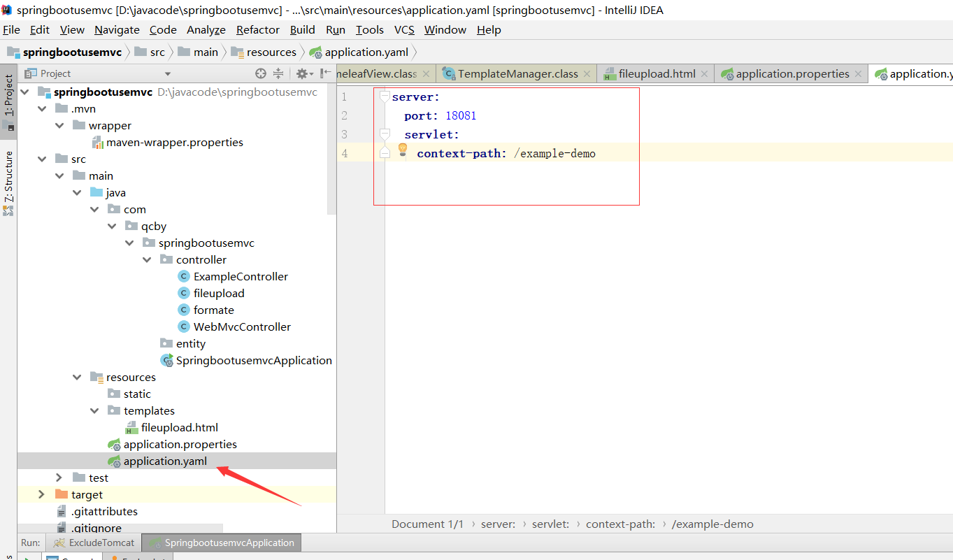Open the File menu
Viewport: 953px width, 560px height.
[11, 29]
